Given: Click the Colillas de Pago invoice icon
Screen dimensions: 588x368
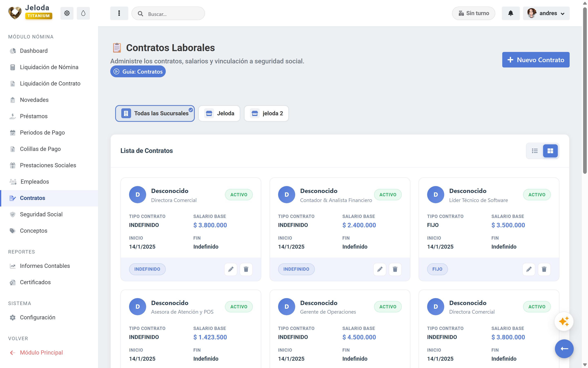Looking at the screenshot, I should point(13,149).
